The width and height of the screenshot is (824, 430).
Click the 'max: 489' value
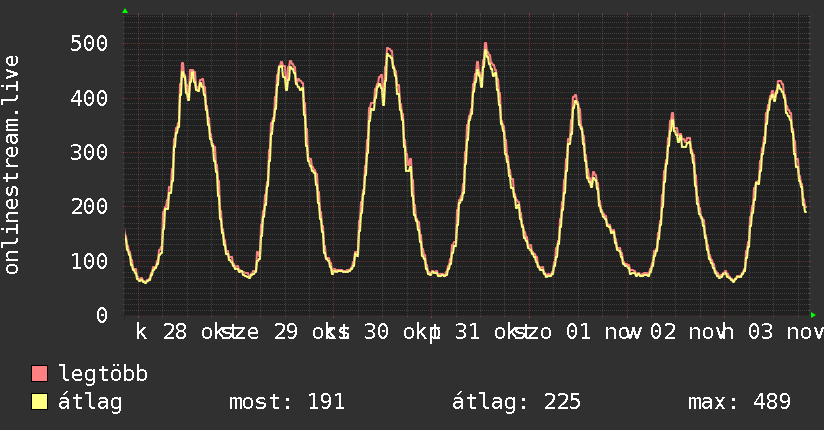(x=739, y=402)
